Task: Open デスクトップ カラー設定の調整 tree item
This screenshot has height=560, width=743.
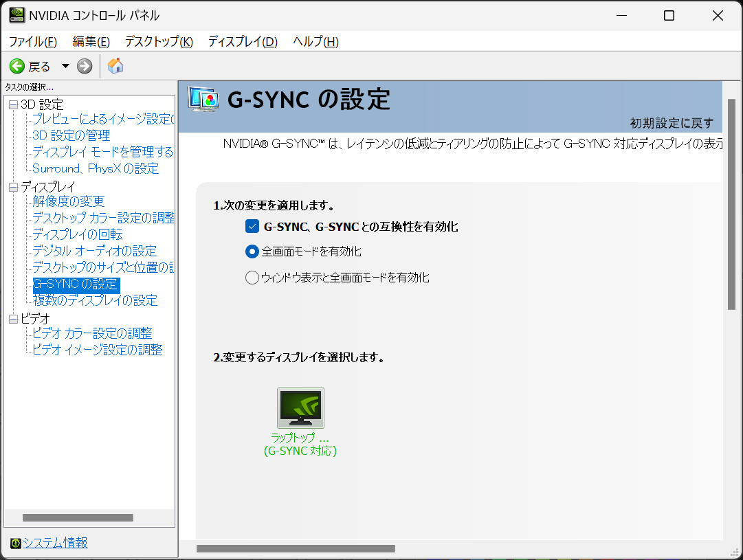Action: pos(103,218)
